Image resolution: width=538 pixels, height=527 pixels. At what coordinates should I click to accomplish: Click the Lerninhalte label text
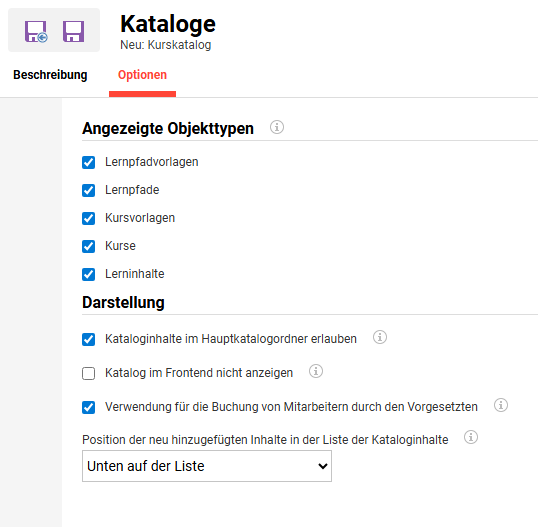135,274
